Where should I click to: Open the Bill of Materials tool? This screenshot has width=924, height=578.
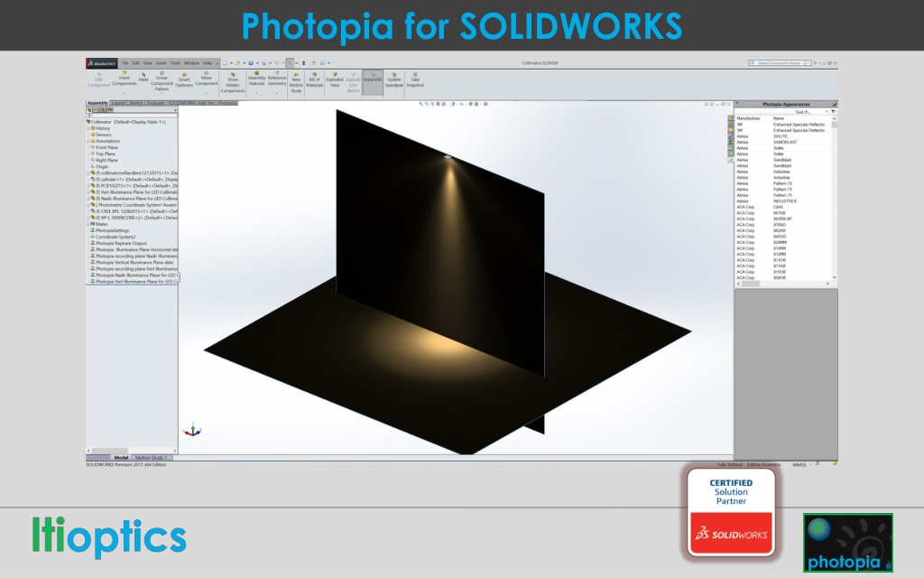point(314,80)
